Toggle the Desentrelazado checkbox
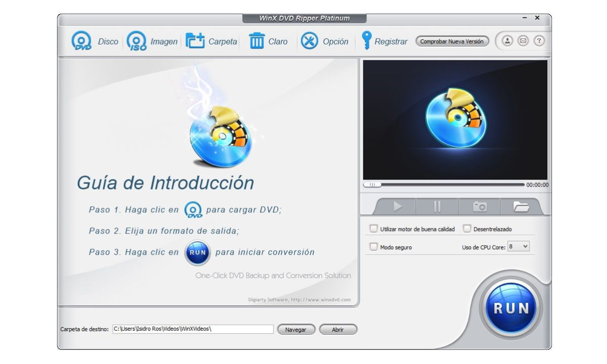The height and width of the screenshot is (364, 607). pos(467,229)
